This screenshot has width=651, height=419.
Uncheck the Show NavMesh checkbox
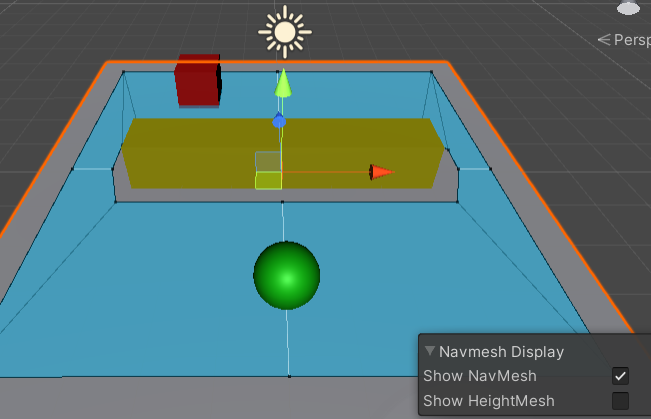620,376
